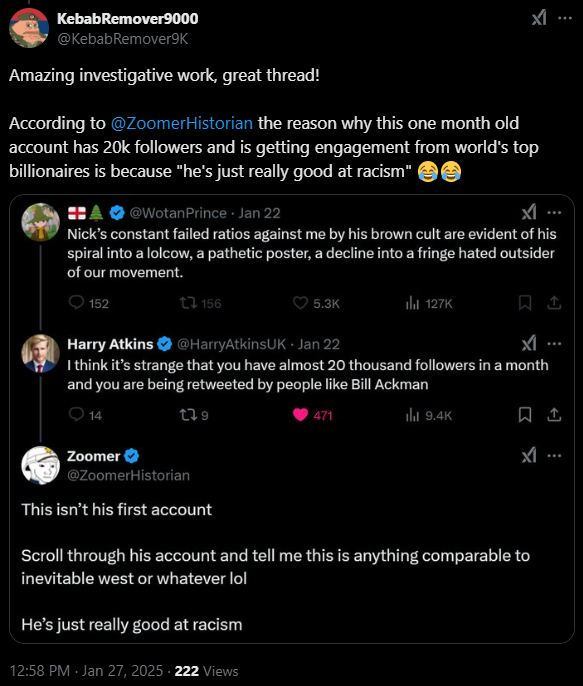Reply to WotanPrince's tweet with 152 replies
583x686 pixels.
point(89,303)
